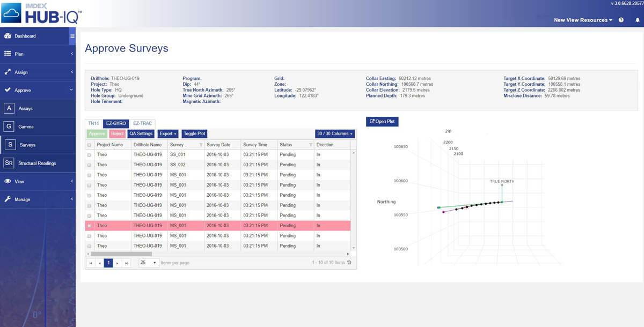The image size is (644, 327).
Task: Open the Export dropdown
Action: [x=168, y=133]
